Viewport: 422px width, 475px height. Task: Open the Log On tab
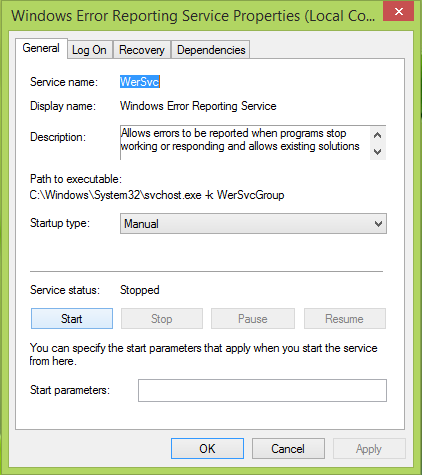click(89, 50)
